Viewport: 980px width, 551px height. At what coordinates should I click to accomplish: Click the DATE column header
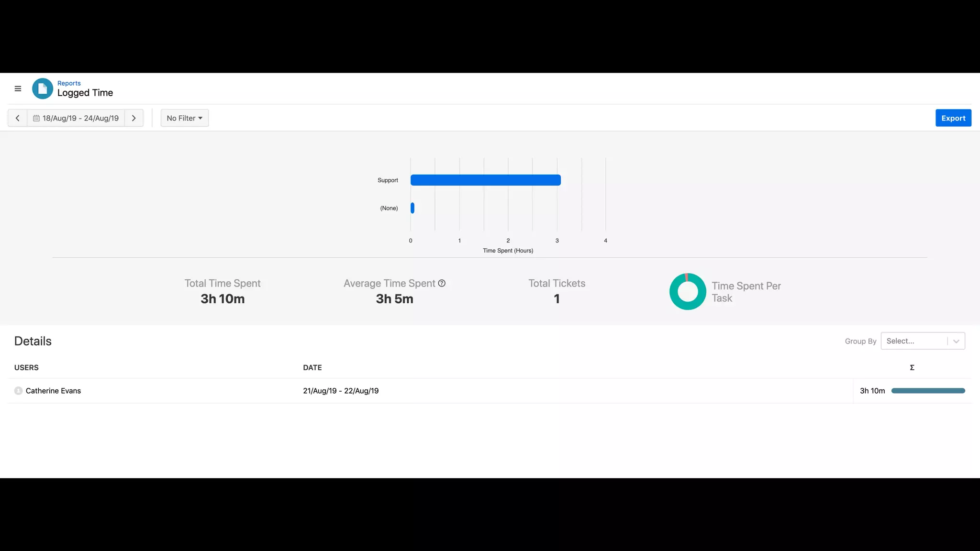click(312, 367)
